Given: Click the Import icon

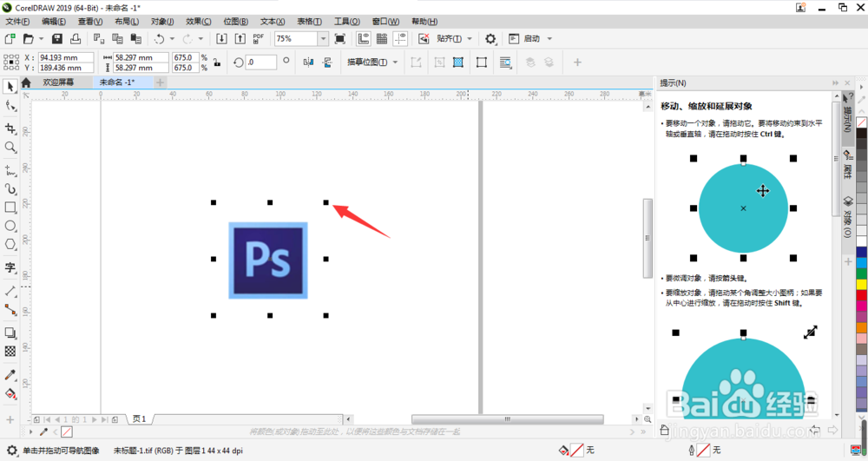Looking at the screenshot, I should pyautogui.click(x=221, y=39).
